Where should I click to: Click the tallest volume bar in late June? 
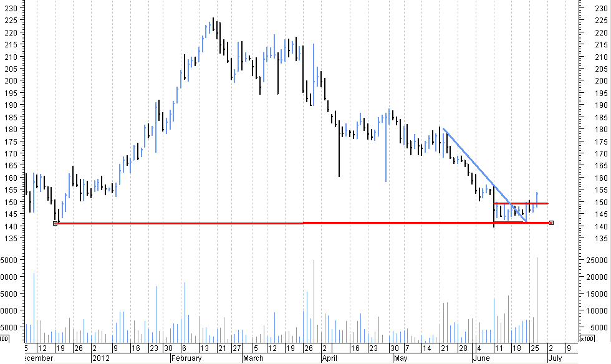(x=537, y=300)
